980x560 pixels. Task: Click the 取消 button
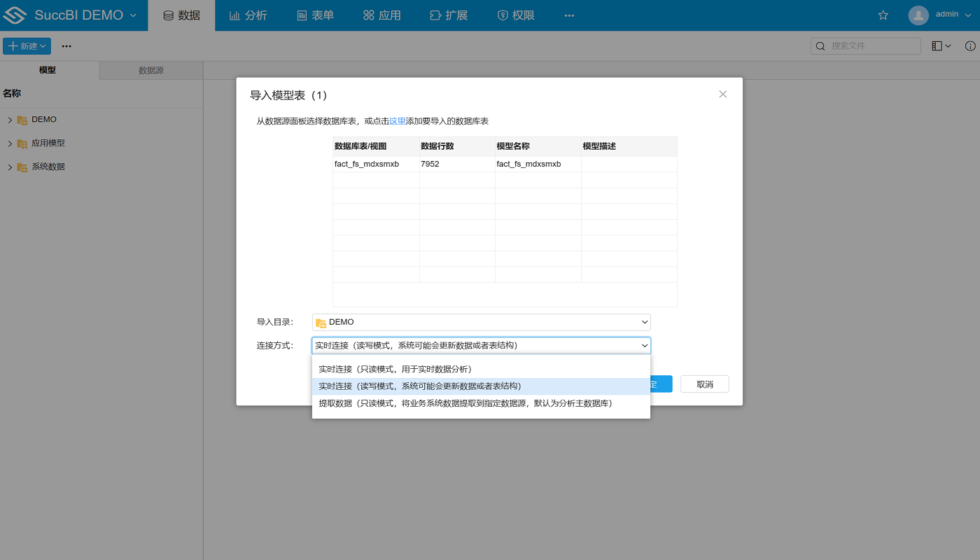click(704, 384)
